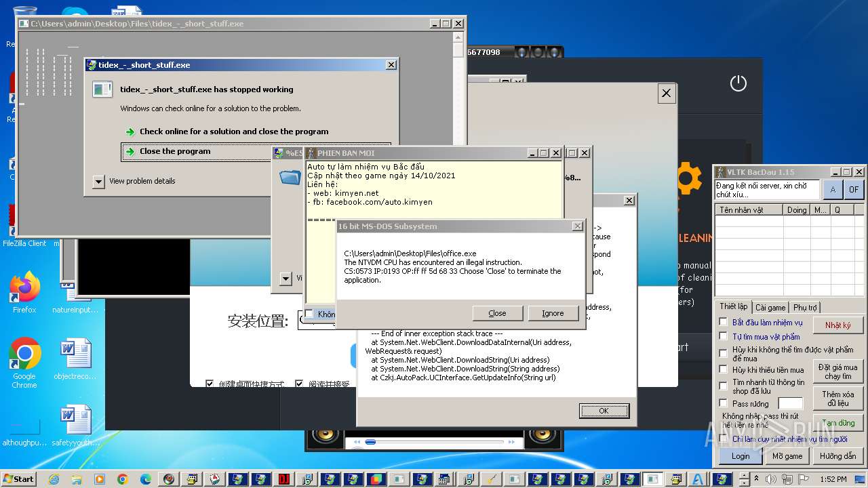Show hidden tray icons arrow
Screen dimensions: 868x488
click(756, 479)
